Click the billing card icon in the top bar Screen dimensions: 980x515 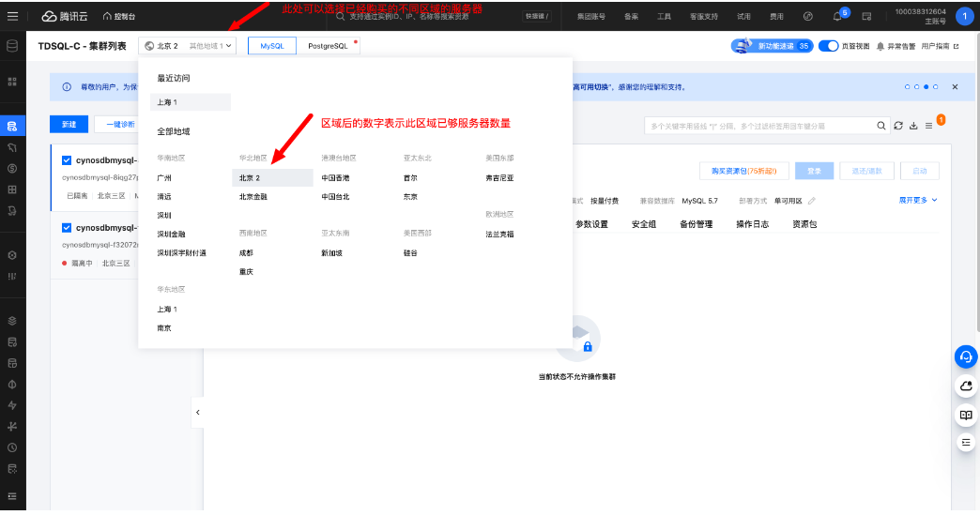click(866, 16)
